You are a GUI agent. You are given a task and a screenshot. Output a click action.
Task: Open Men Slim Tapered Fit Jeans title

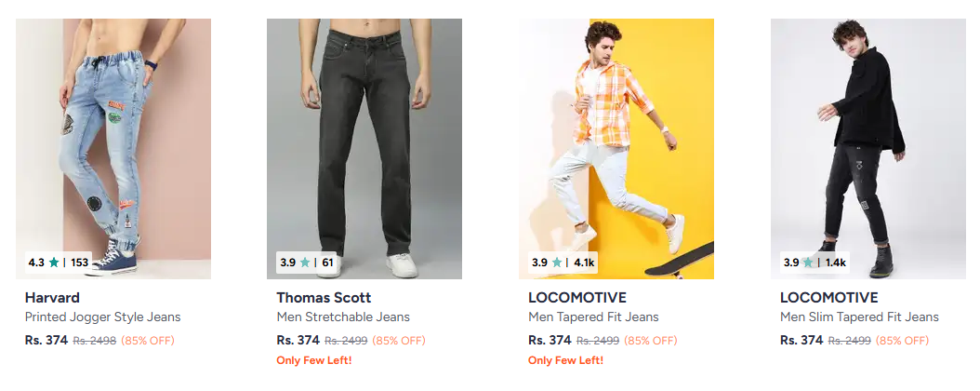coord(859,317)
